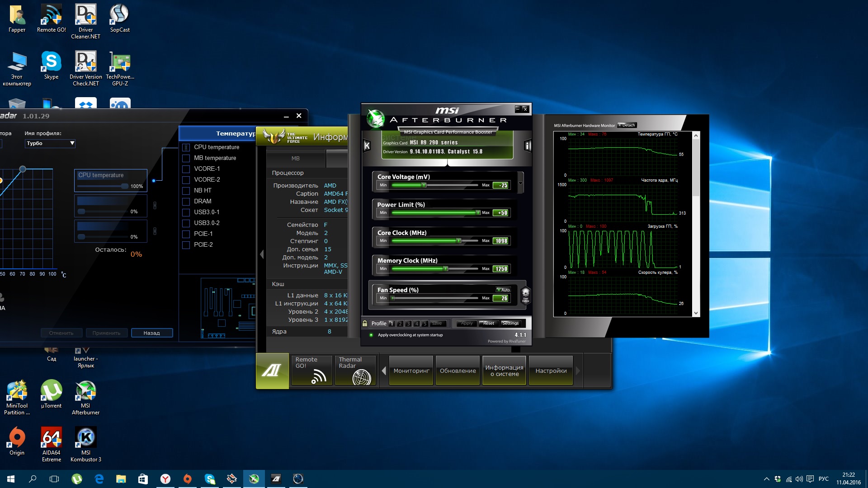
Task: Open Thermal Radar from the AI Suite bar
Action: [x=356, y=370]
